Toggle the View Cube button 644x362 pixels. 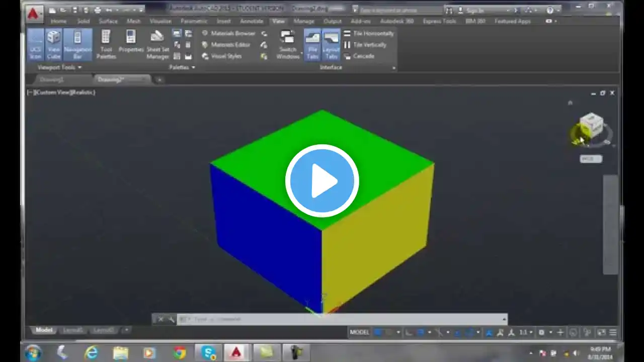(x=54, y=45)
